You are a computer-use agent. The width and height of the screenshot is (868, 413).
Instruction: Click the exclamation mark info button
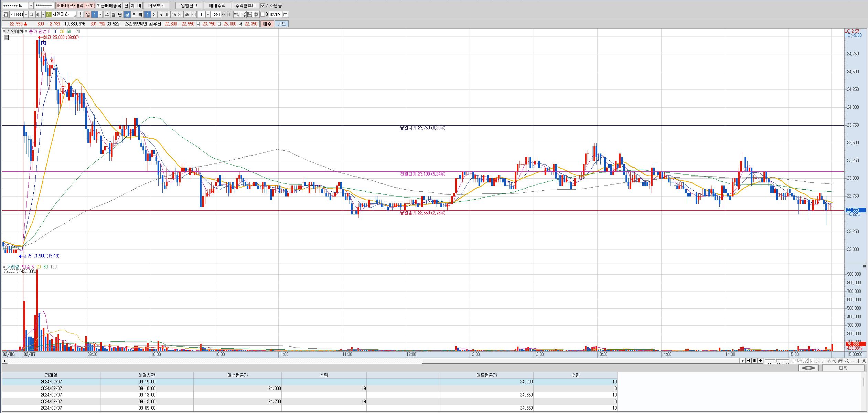tap(80, 14)
